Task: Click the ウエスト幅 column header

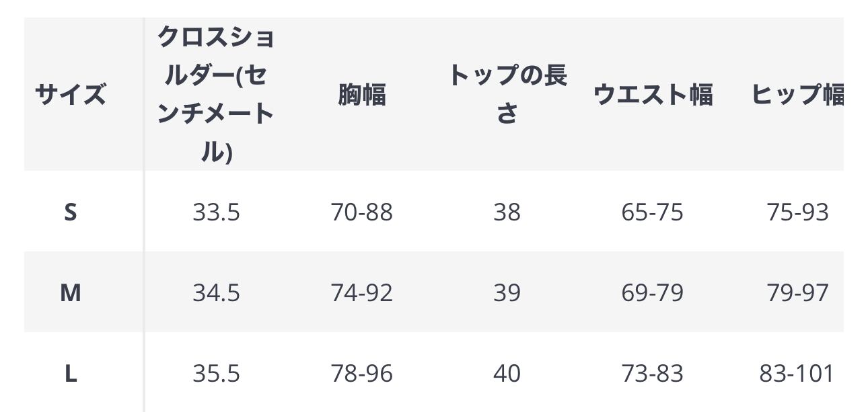Action: [652, 95]
